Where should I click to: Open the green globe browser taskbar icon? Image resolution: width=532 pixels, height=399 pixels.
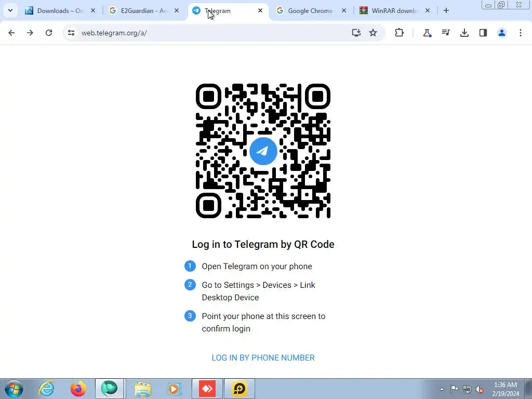click(110, 389)
